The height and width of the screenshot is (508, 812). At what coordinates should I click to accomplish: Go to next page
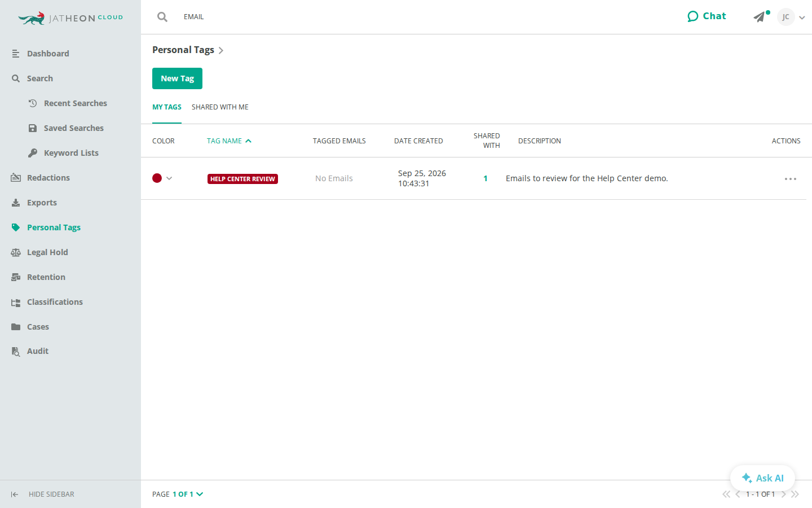(x=784, y=494)
